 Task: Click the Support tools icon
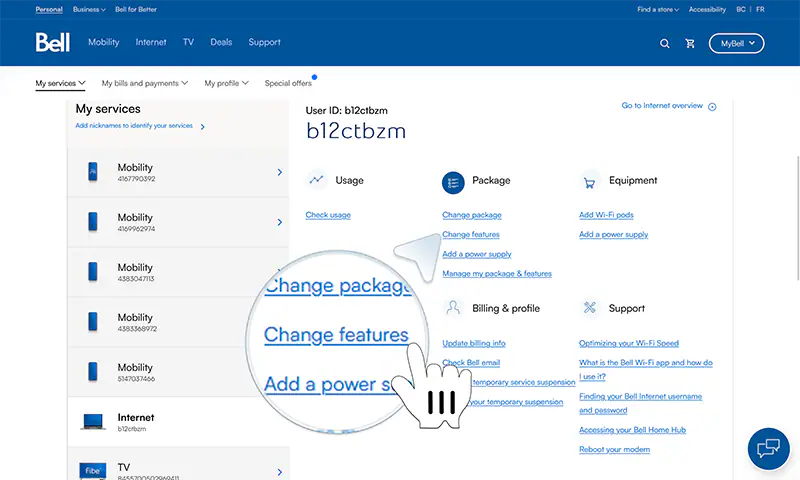[590, 307]
